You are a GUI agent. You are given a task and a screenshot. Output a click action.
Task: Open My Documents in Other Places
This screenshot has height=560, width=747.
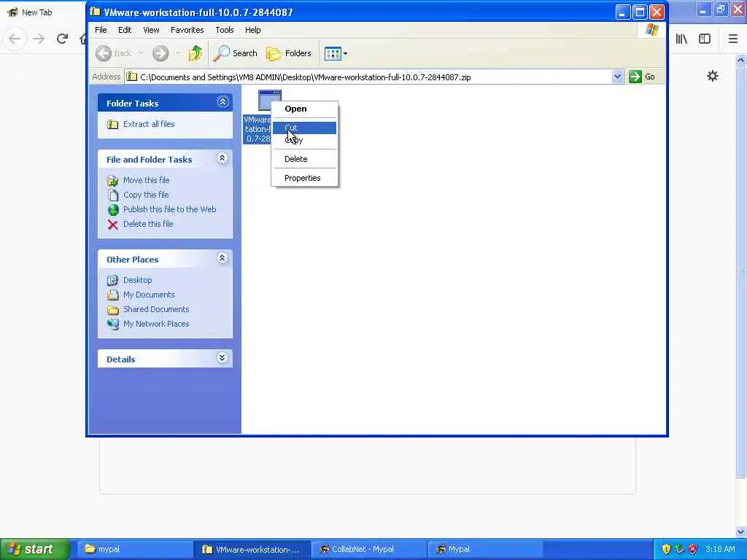tap(149, 295)
